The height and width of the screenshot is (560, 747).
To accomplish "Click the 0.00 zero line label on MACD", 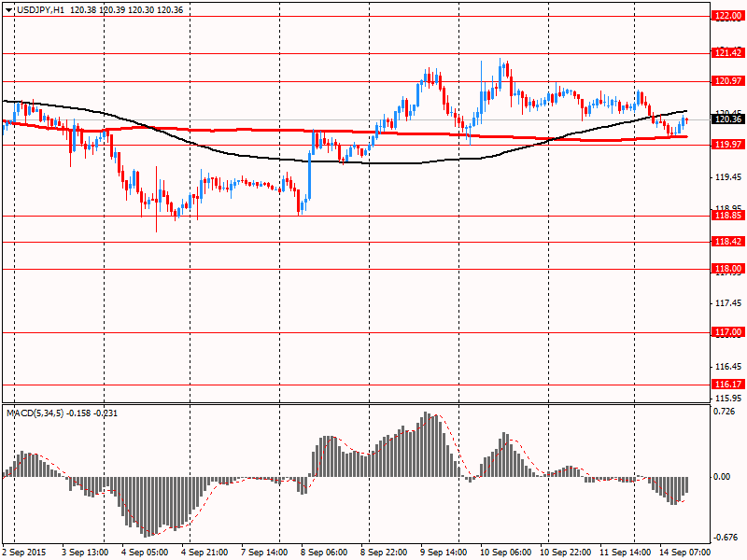I will tap(723, 477).
